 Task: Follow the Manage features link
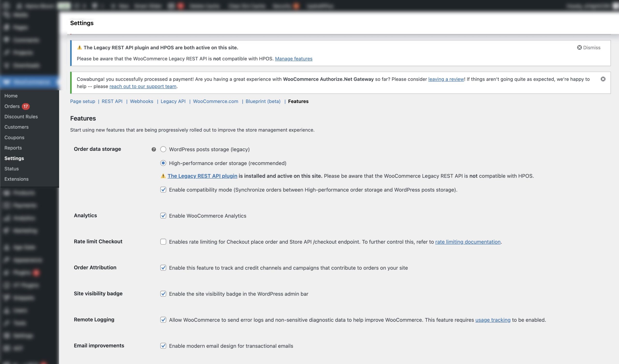(x=294, y=58)
